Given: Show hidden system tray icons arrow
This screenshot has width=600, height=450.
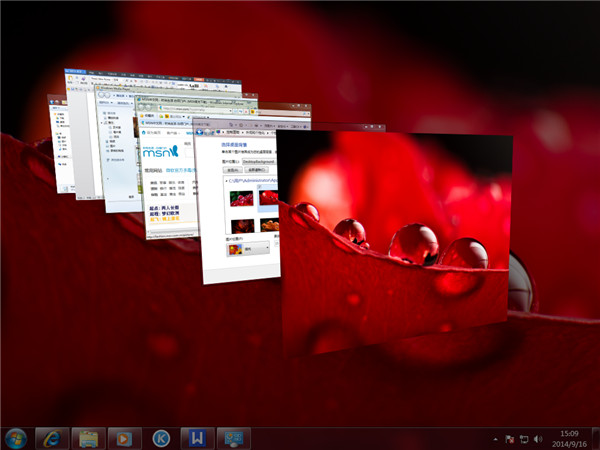Looking at the screenshot, I should [495, 439].
